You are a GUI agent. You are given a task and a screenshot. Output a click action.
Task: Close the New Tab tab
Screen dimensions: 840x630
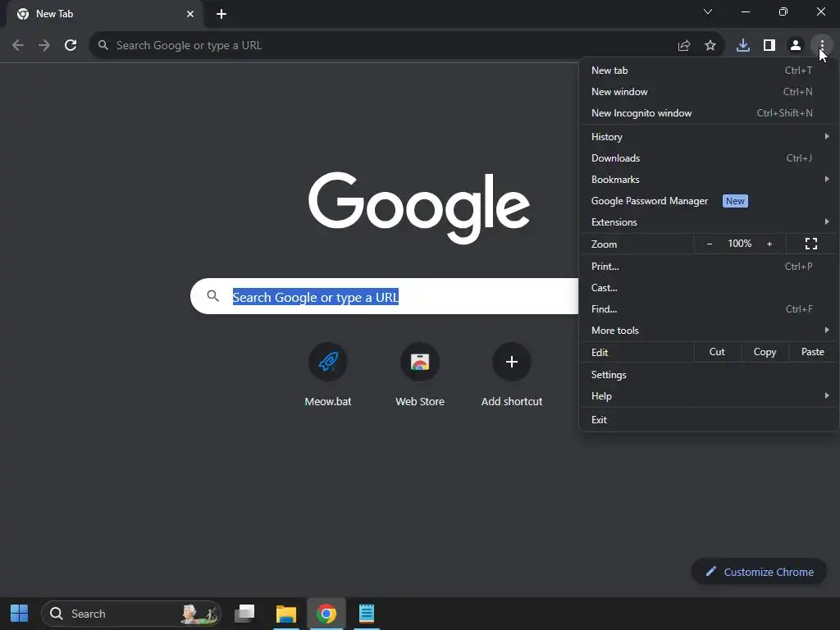pyautogui.click(x=190, y=14)
